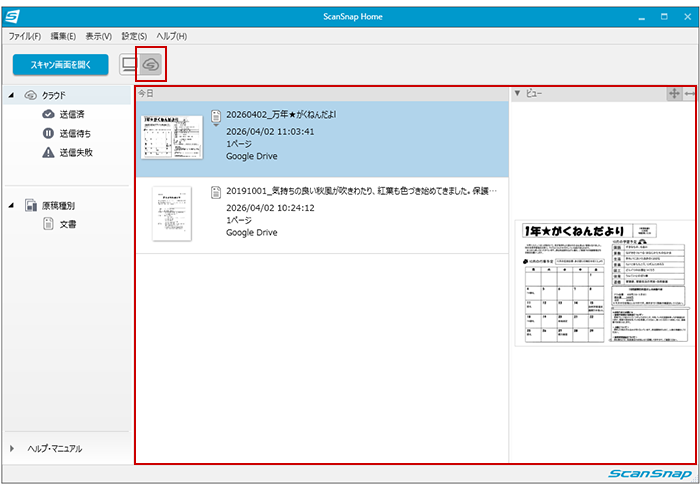Click timestamp 2026/04/02 10:24:12

click(270, 208)
